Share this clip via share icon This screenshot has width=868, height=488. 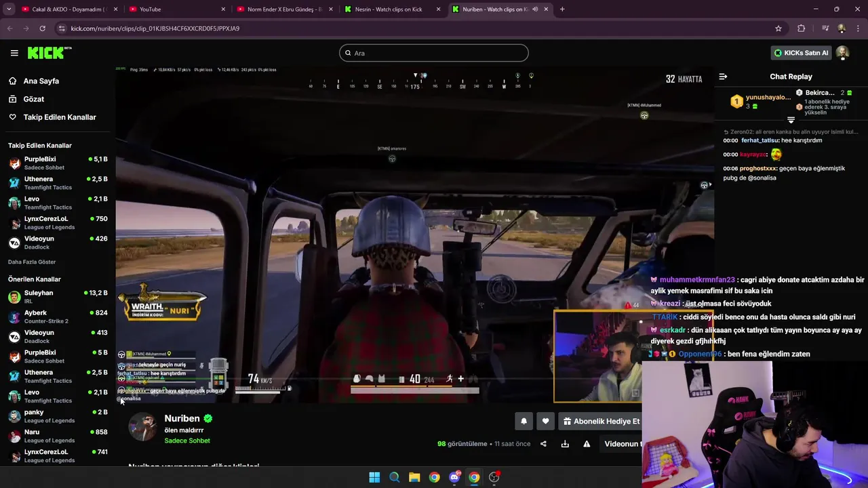[x=543, y=444]
